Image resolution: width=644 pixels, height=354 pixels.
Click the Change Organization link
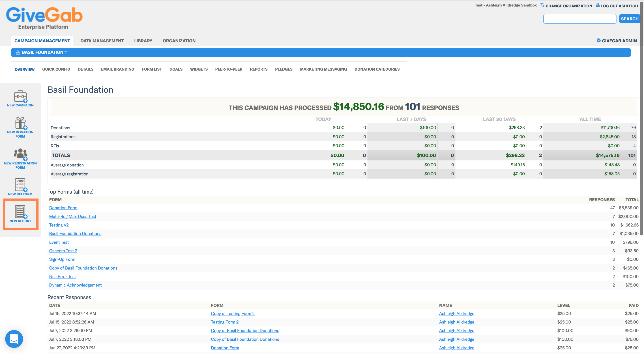tap(569, 6)
